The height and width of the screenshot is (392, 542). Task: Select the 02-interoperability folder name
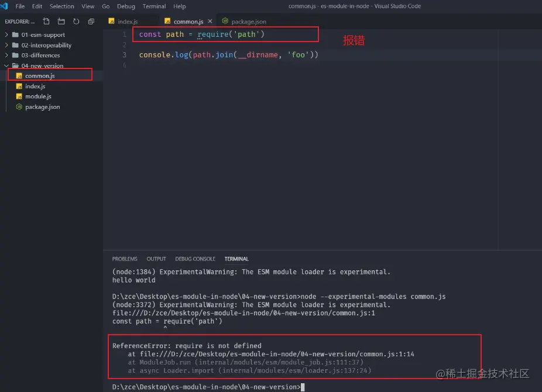click(x=46, y=45)
